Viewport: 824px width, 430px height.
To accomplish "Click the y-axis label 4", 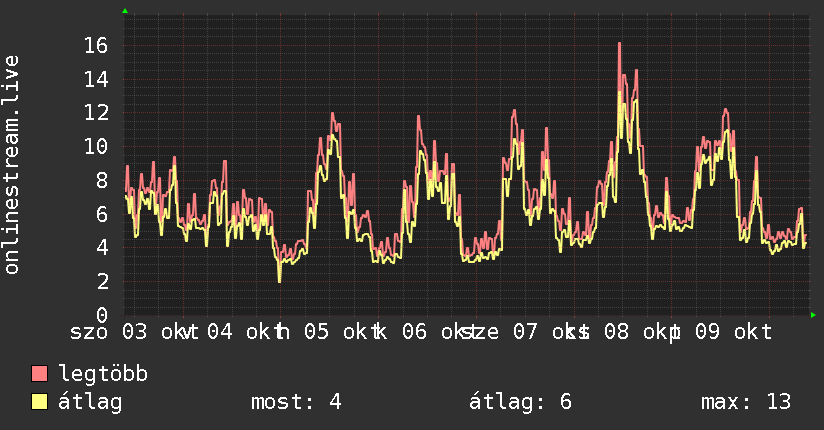I will coord(102,247).
